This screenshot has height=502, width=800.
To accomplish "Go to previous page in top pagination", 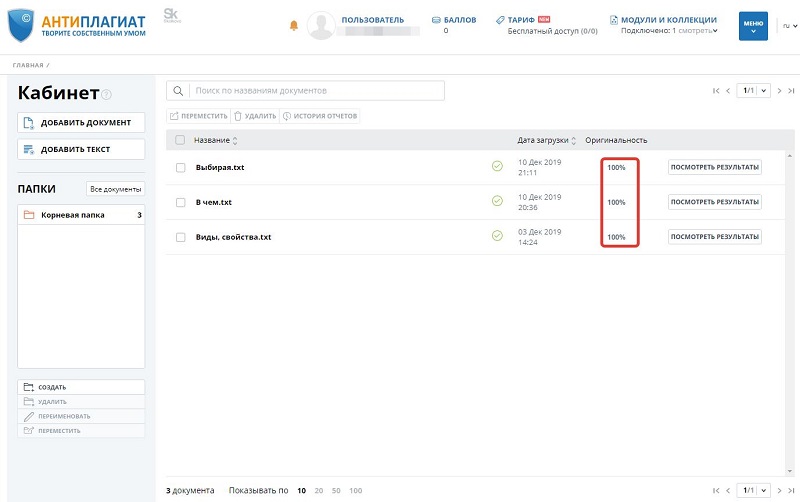I will 728,91.
